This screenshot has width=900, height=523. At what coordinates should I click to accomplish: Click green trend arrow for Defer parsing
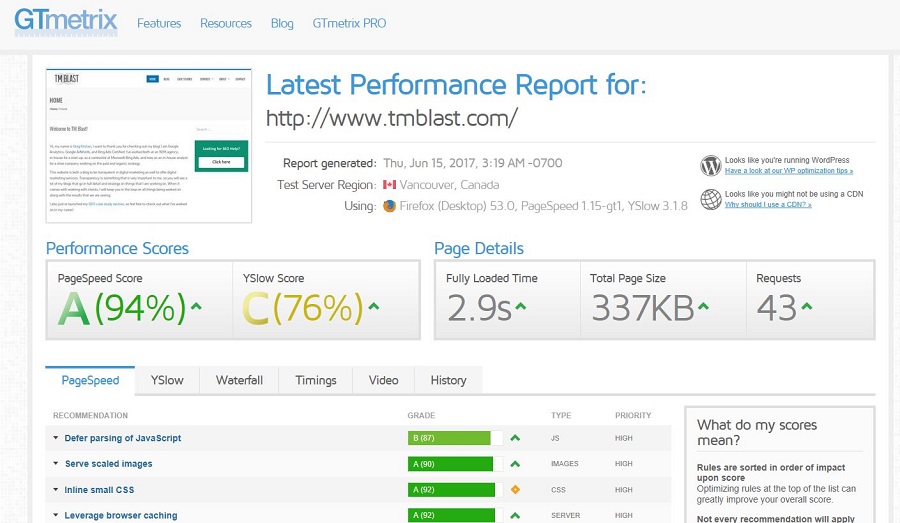coord(515,438)
